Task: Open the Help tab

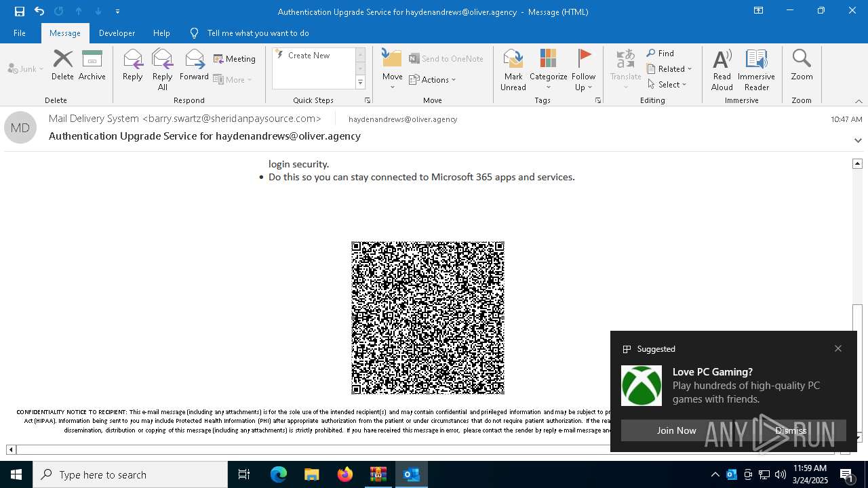Action: 161,33
